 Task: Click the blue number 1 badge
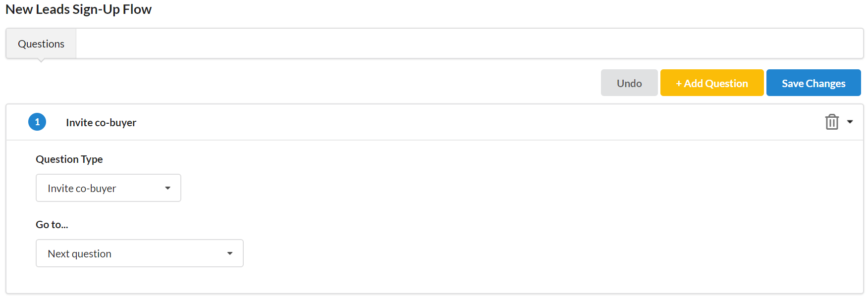(x=37, y=122)
